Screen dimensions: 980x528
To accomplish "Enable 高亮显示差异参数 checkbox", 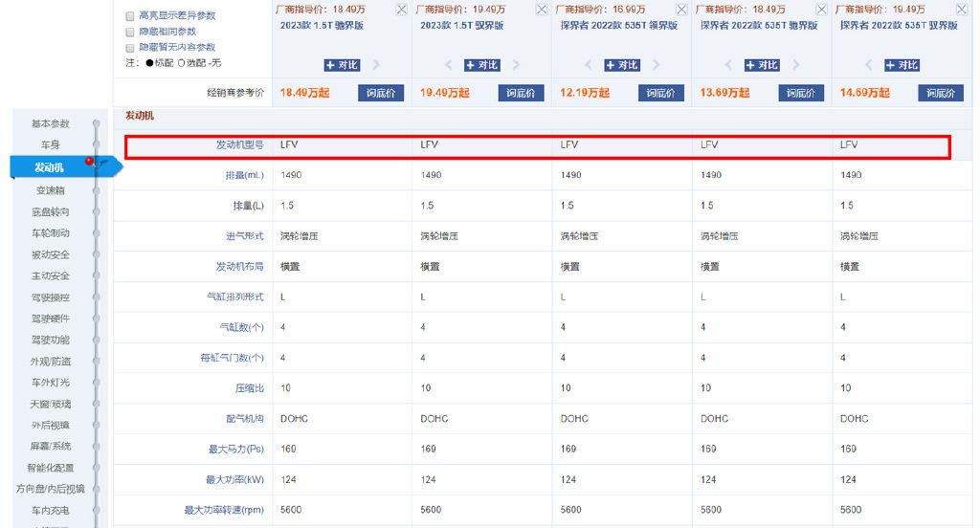I will tap(130, 16).
